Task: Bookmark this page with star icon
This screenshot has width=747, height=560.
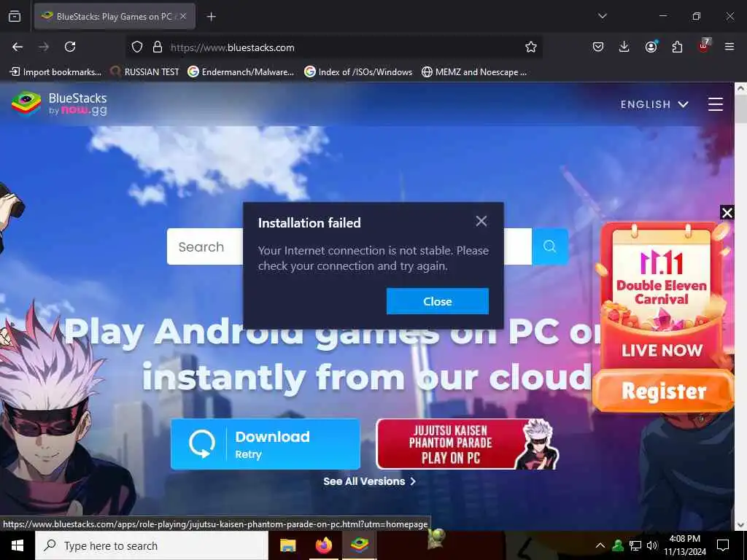Action: (x=531, y=47)
